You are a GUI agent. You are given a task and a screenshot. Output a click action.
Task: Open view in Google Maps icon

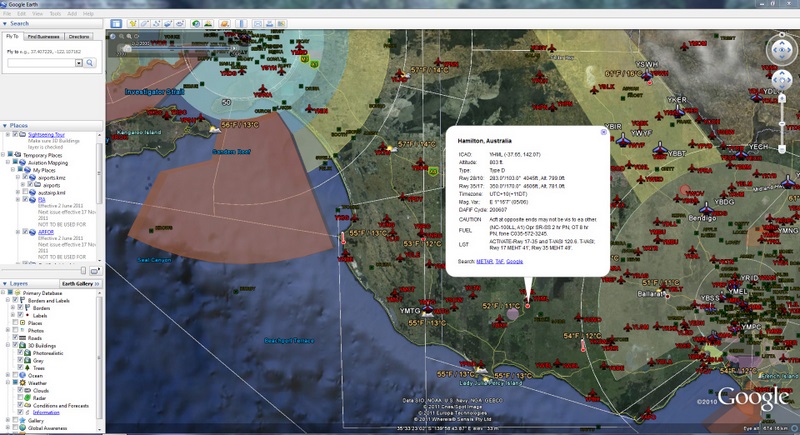coord(281,23)
